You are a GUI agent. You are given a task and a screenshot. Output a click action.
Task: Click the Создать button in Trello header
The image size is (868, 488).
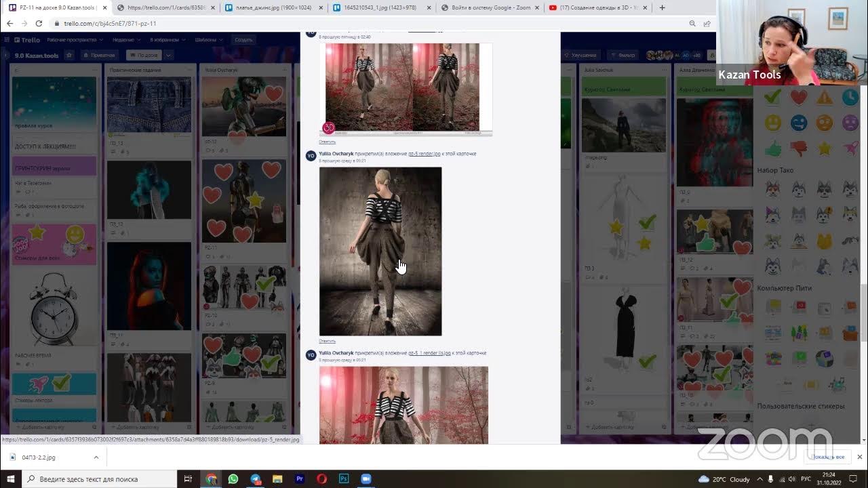coord(243,40)
